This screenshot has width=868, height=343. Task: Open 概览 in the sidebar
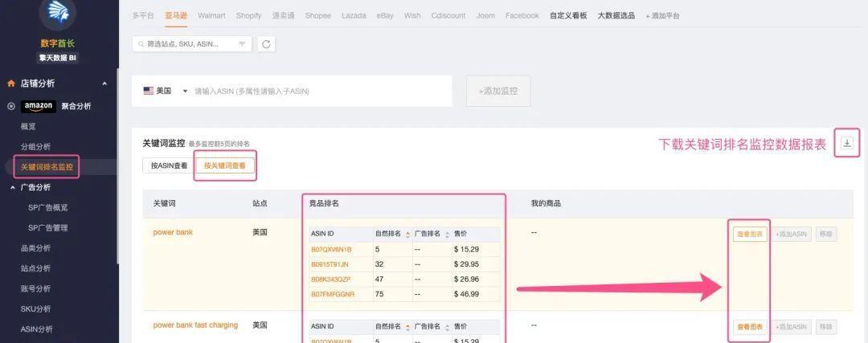pos(28,127)
